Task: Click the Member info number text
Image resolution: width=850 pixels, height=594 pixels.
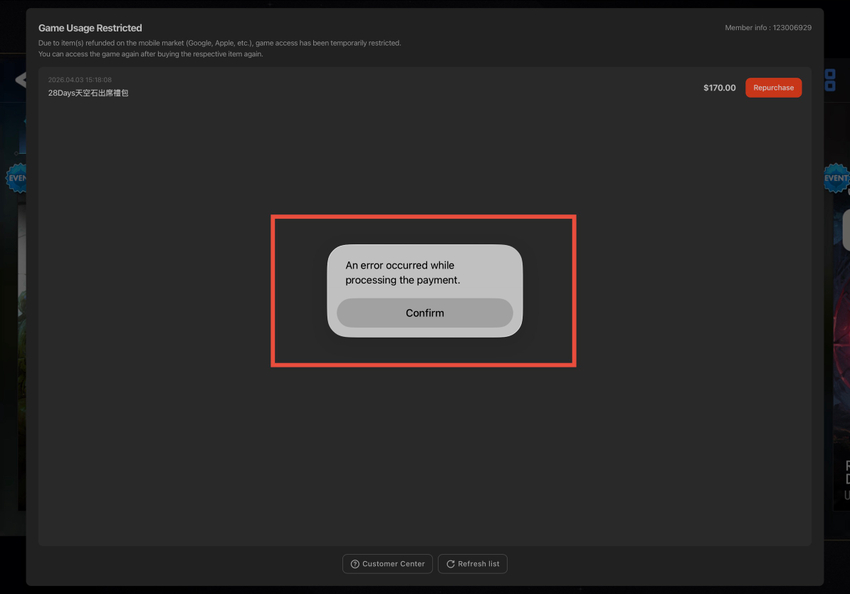Action: pyautogui.click(x=767, y=28)
